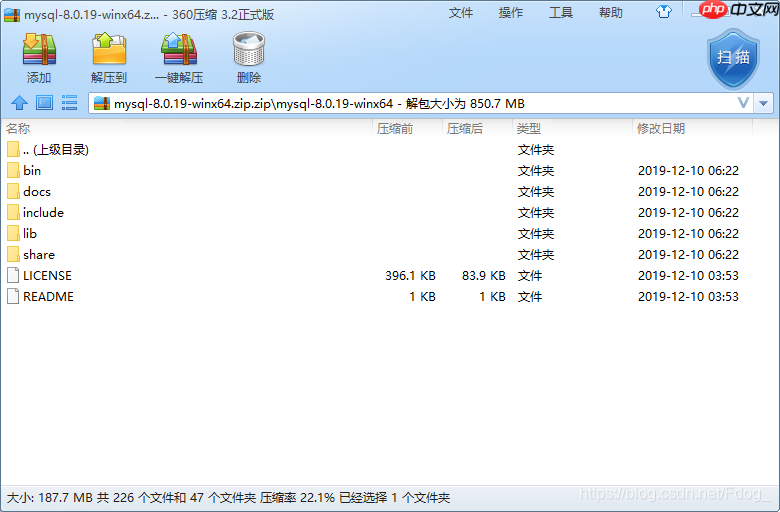Switch to the large icon view
The image size is (780, 512).
tap(44, 103)
